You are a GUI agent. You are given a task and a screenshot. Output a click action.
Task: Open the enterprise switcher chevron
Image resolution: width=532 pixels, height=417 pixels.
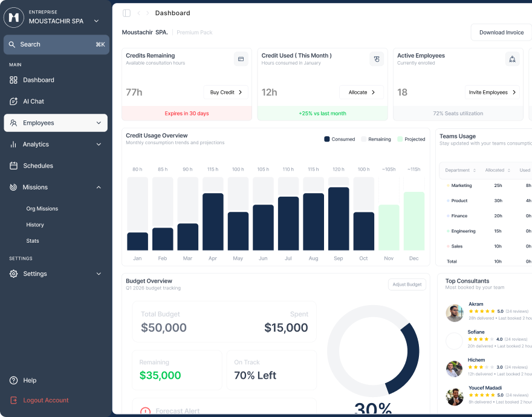[96, 21]
